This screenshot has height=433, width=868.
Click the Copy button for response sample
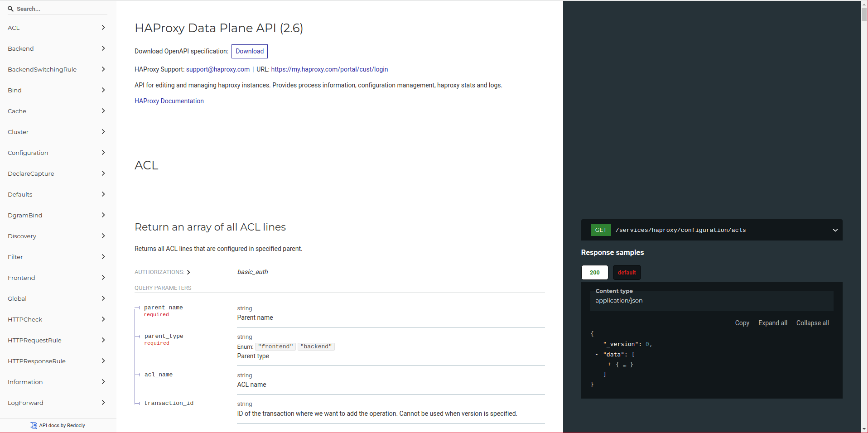[x=742, y=323]
